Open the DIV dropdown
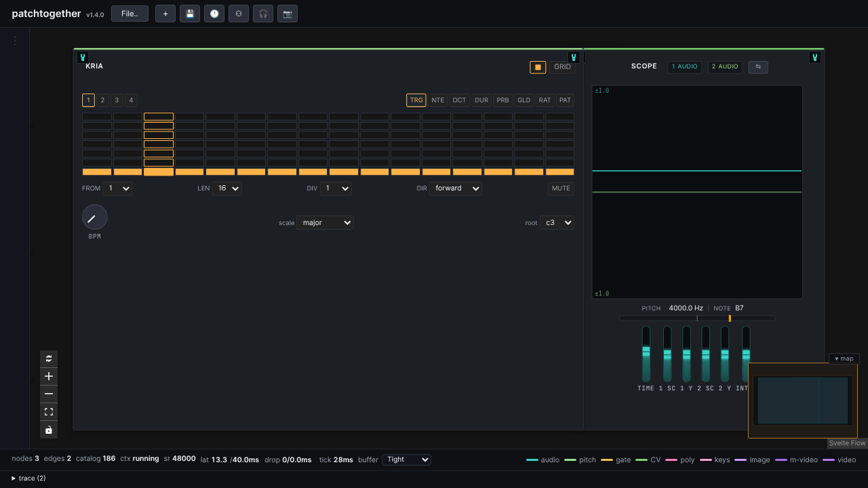Image resolution: width=868 pixels, height=488 pixels. (336, 188)
